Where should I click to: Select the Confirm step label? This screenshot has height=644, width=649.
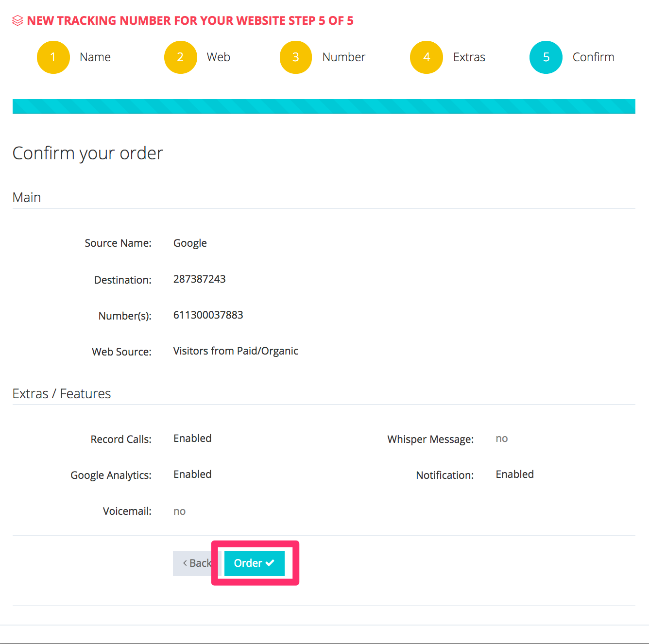coord(593,57)
